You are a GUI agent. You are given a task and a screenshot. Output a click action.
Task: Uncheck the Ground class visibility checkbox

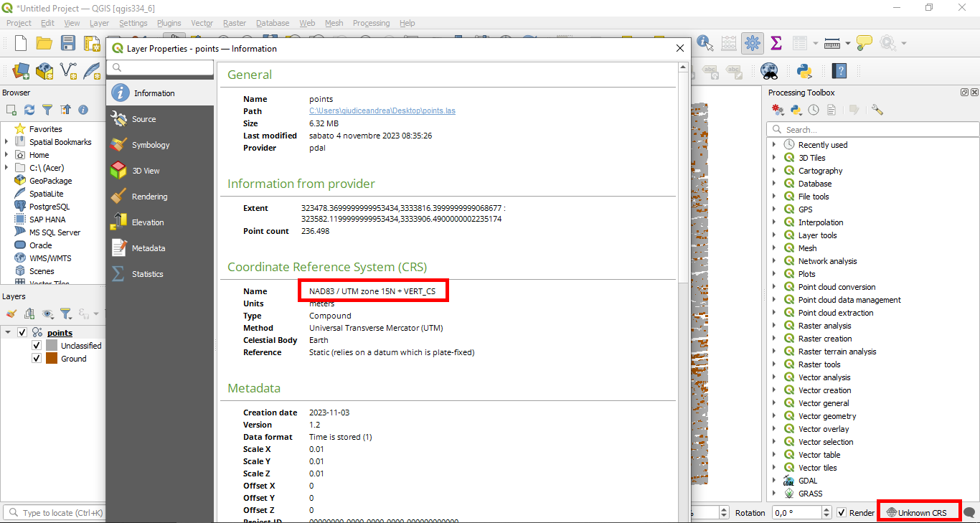(36, 358)
